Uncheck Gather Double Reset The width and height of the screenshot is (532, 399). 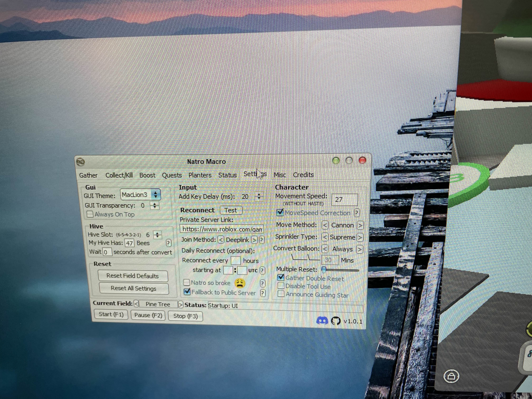[x=281, y=277]
